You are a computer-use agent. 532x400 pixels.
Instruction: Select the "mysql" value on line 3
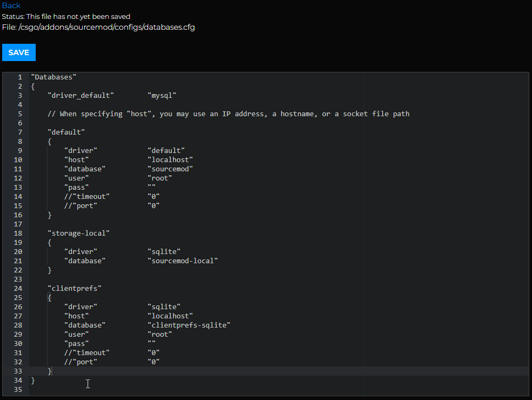(162, 95)
